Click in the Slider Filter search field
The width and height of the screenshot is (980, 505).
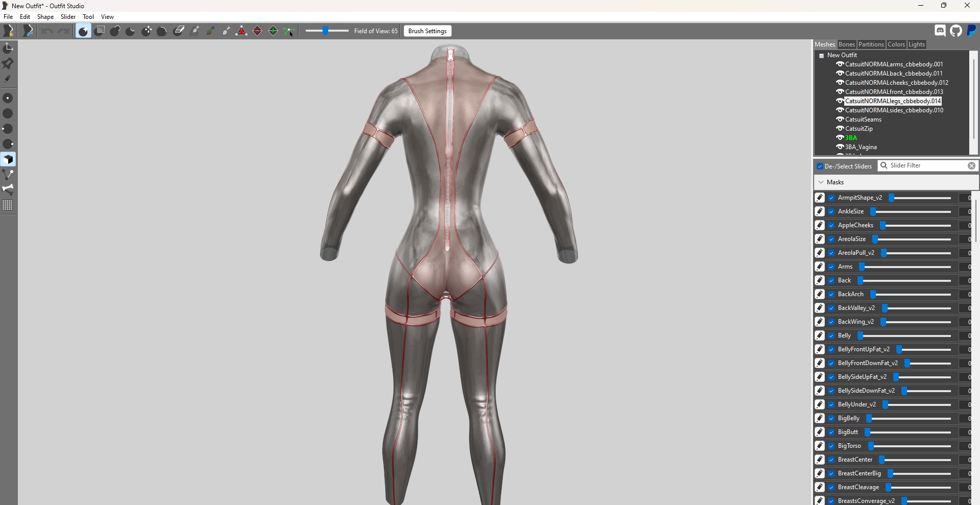[x=927, y=166]
